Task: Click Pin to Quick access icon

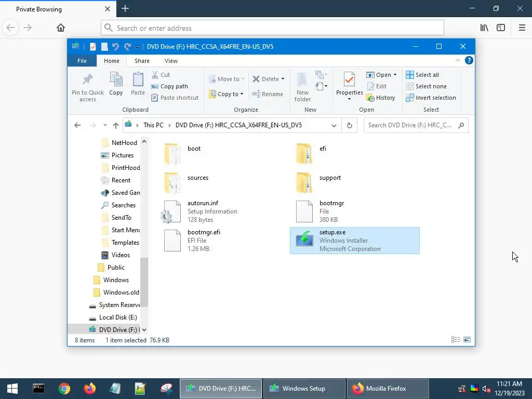Action: [87, 79]
